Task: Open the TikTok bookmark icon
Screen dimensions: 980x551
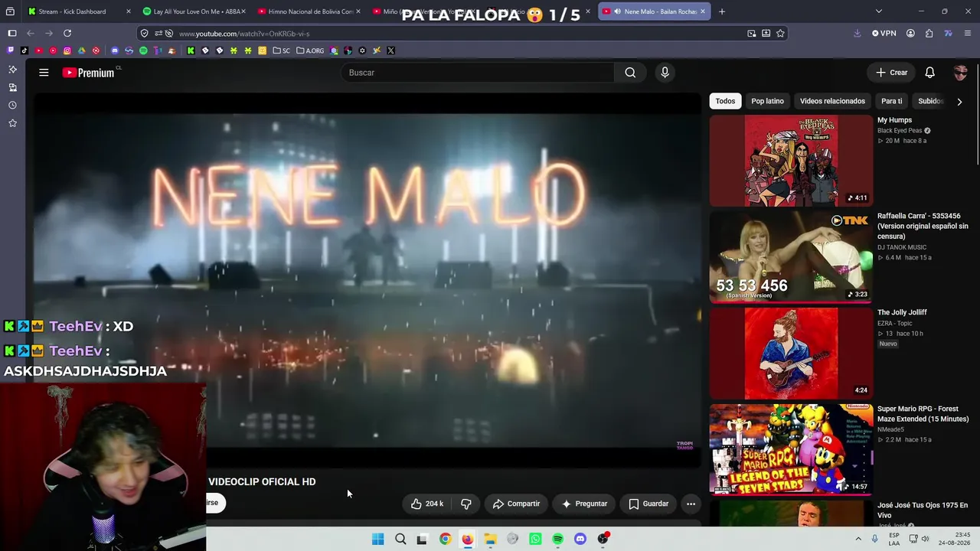Action: pyautogui.click(x=24, y=51)
